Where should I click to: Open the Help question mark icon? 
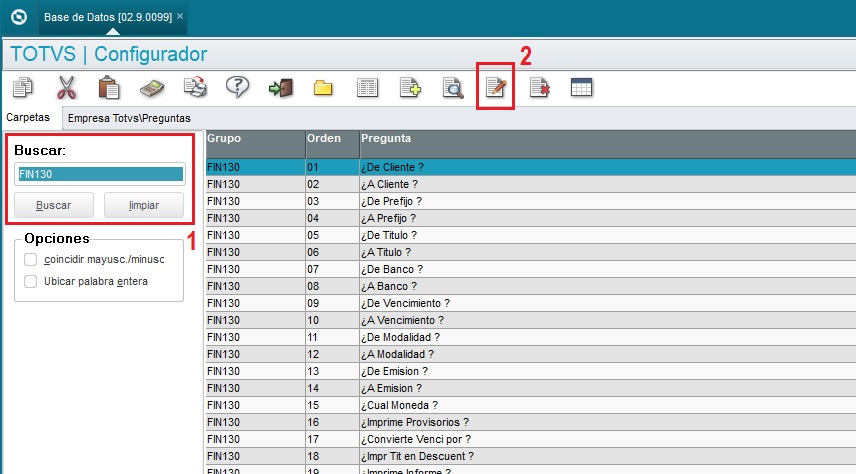click(x=237, y=87)
